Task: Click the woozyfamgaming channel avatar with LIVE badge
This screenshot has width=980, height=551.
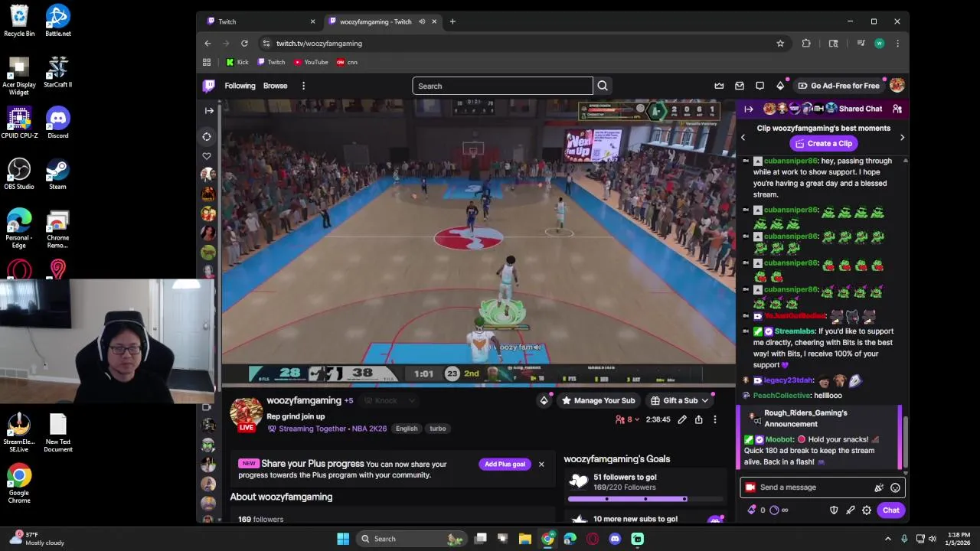Action: (x=247, y=414)
